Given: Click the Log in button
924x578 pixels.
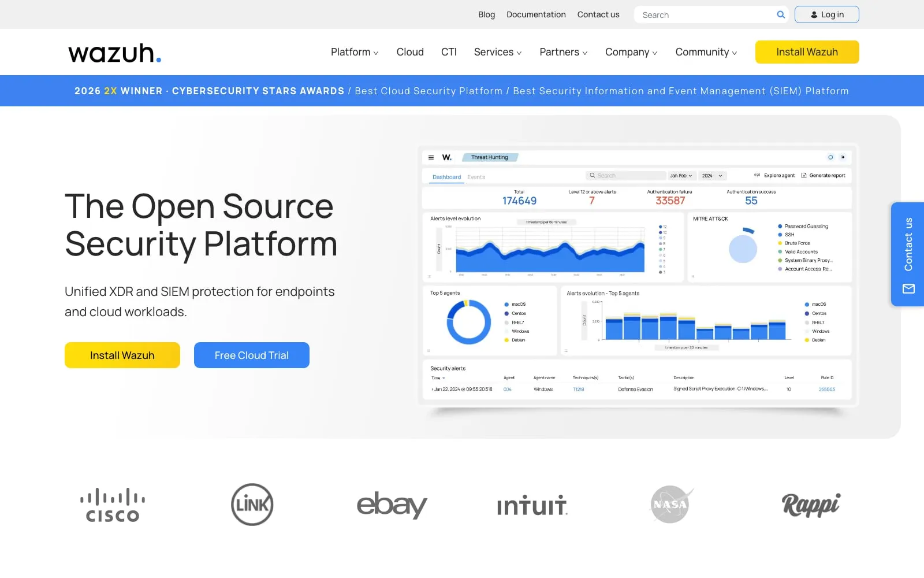Looking at the screenshot, I should (826, 14).
